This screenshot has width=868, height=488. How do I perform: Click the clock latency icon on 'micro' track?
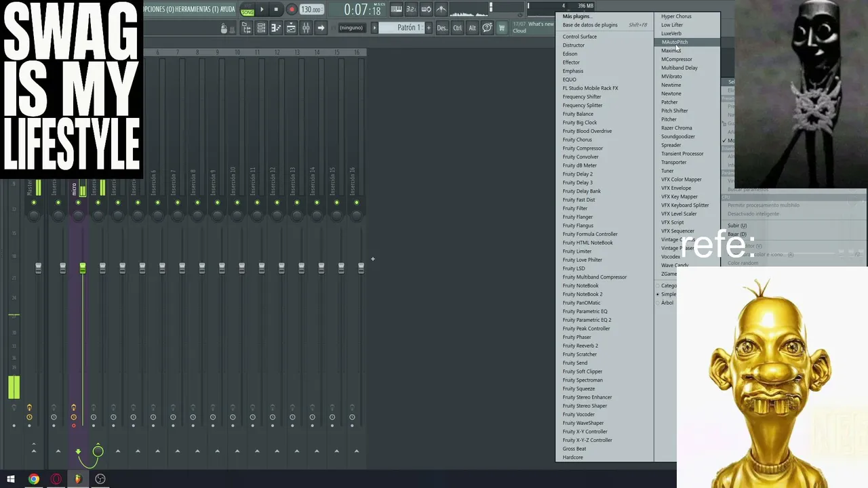(74, 417)
